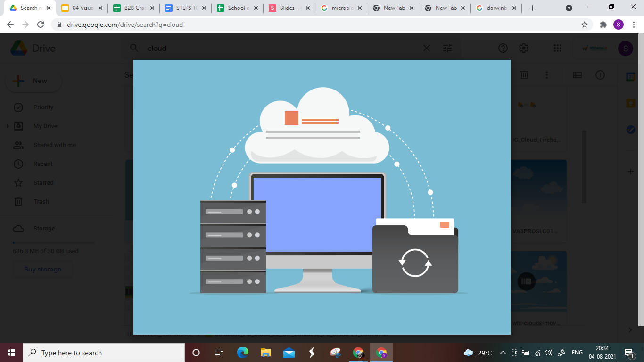
Task: Open Chrome three-dot menu
Action: 634,25
